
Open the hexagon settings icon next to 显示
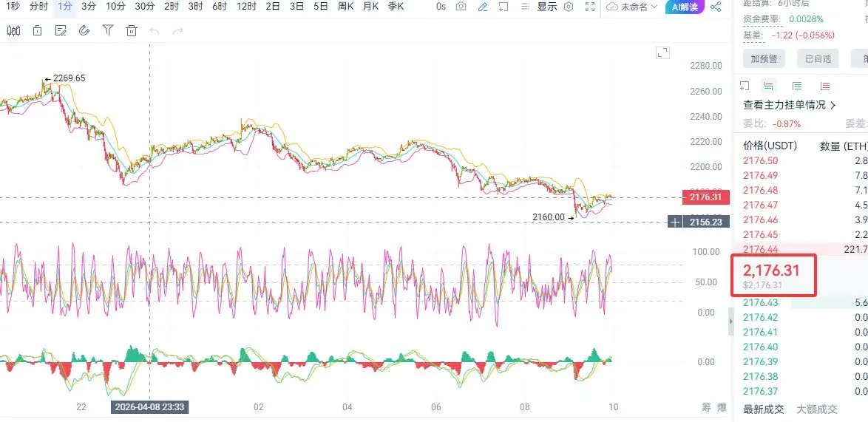tap(569, 7)
